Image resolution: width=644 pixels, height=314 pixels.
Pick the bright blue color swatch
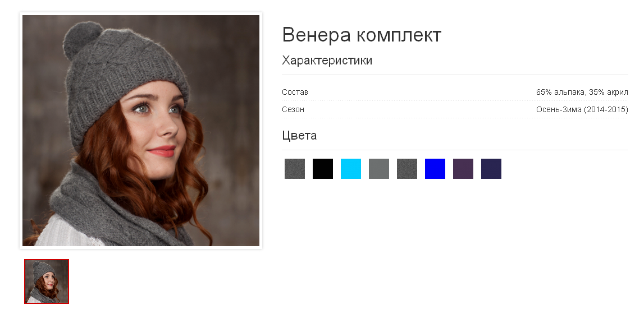point(435,169)
